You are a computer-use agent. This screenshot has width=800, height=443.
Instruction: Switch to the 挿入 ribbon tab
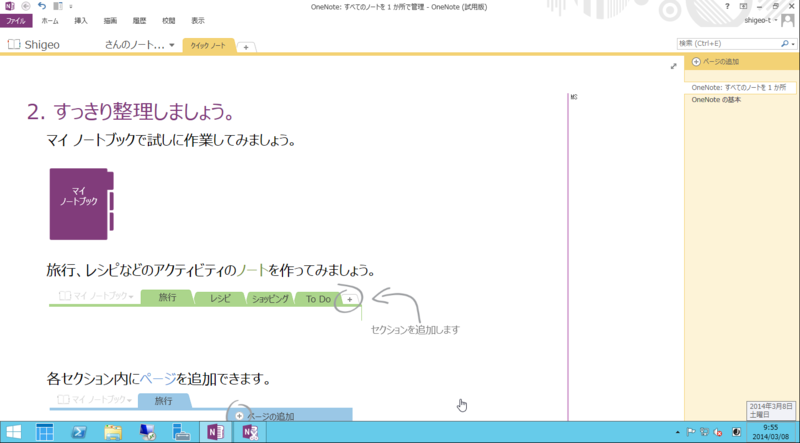pos(81,21)
